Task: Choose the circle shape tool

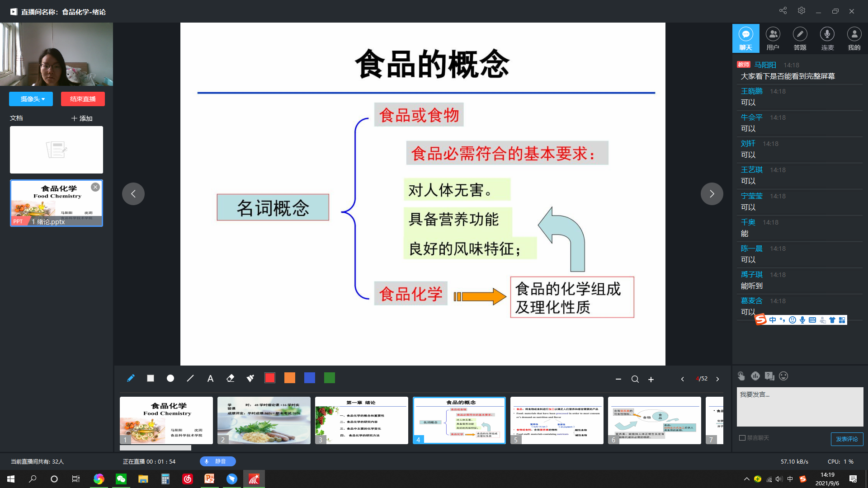Action: (x=170, y=378)
